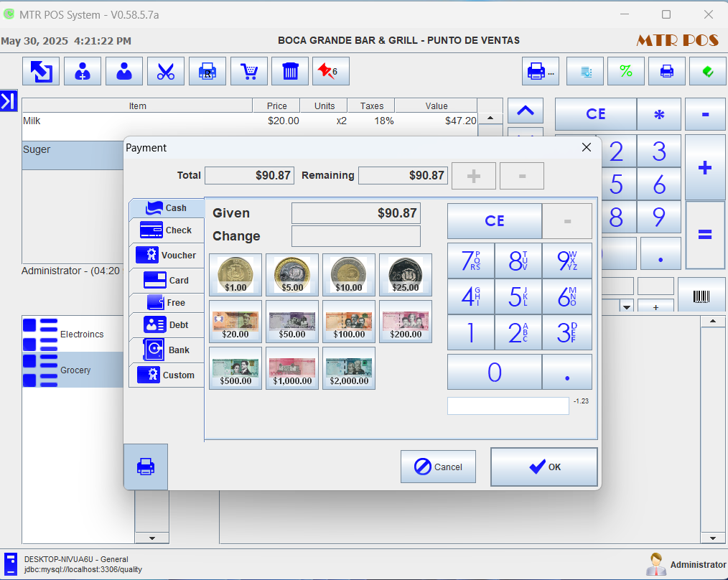Click the trash delete-ticket toolbar icon
This screenshot has width=728, height=580.
(290, 71)
